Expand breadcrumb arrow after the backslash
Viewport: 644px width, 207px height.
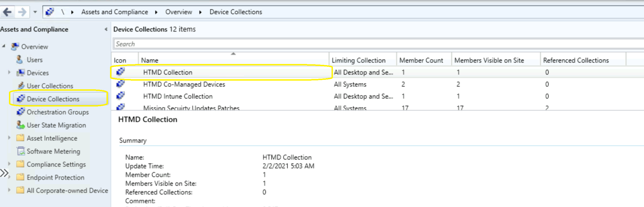[x=72, y=12]
